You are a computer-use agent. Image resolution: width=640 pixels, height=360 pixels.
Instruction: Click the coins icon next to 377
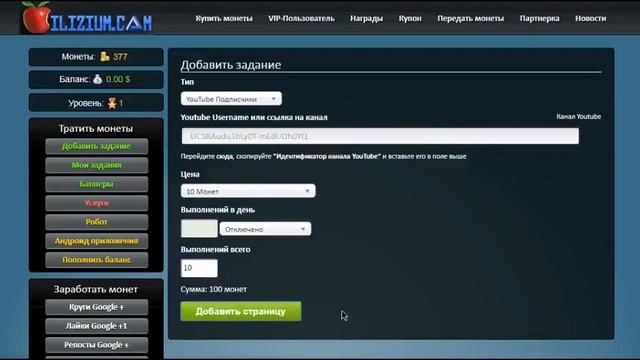pyautogui.click(x=105, y=56)
